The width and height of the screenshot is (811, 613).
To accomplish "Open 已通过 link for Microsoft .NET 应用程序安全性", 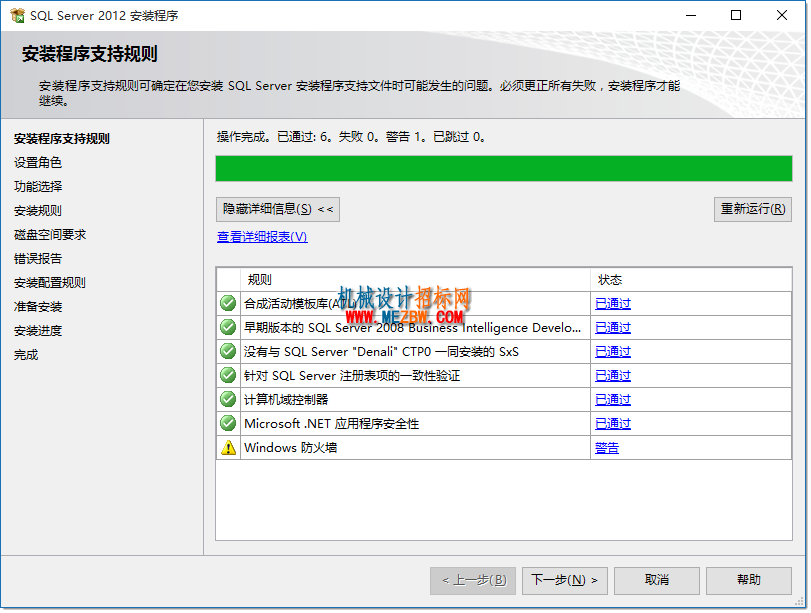I will 613,424.
